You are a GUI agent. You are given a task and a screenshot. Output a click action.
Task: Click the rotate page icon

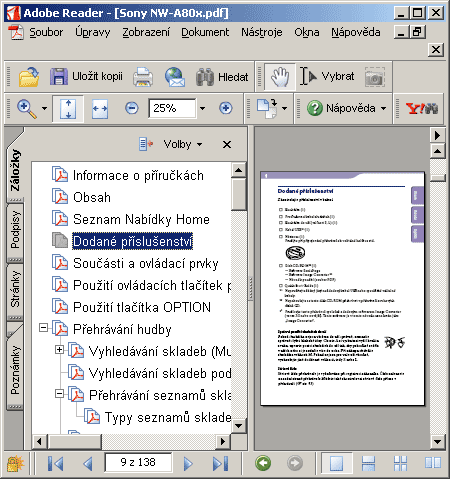pyautogui.click(x=267, y=108)
